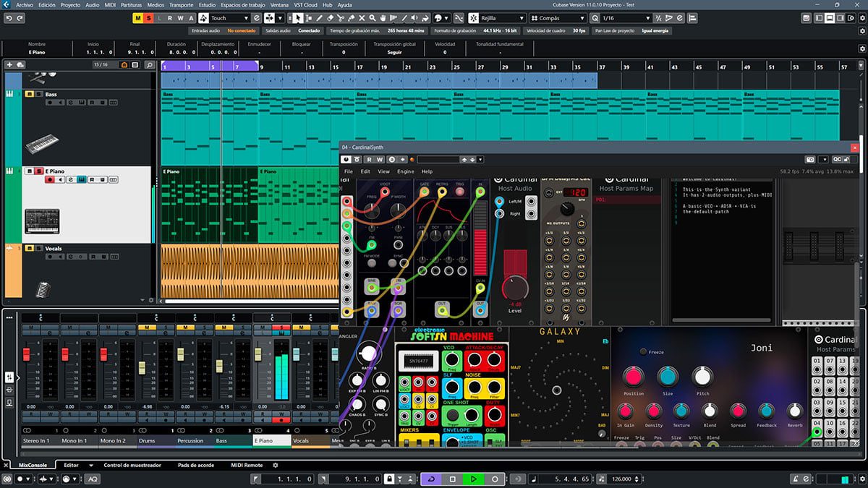Image resolution: width=868 pixels, height=488 pixels.
Task: Open the Touch automation mode dropdown
Action: pyautogui.click(x=230, y=17)
